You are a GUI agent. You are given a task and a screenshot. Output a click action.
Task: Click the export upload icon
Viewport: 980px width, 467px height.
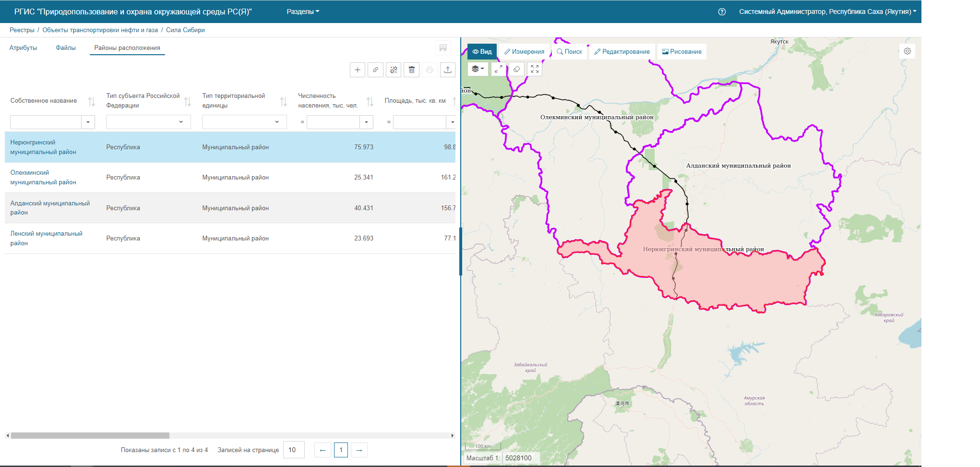pyautogui.click(x=447, y=70)
